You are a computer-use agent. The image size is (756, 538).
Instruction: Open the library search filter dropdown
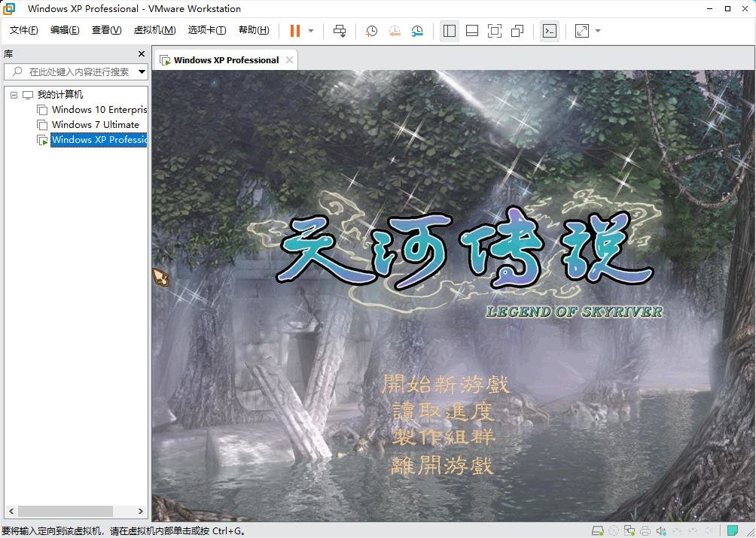click(x=142, y=71)
